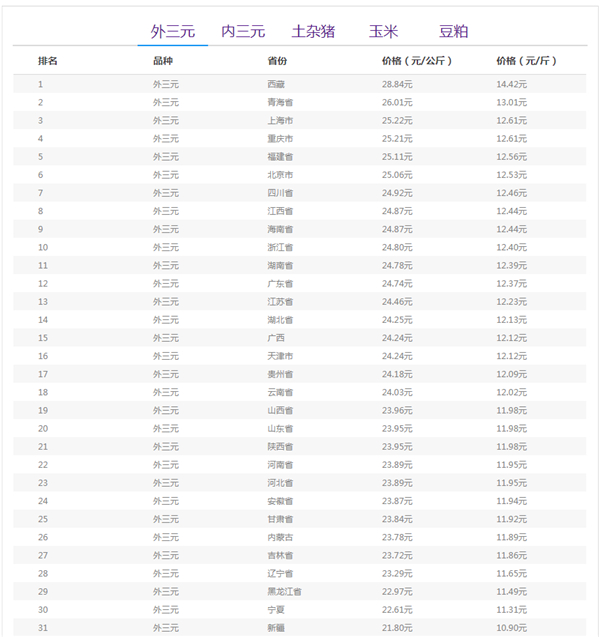Click the 28.84元 price cell

click(397, 84)
